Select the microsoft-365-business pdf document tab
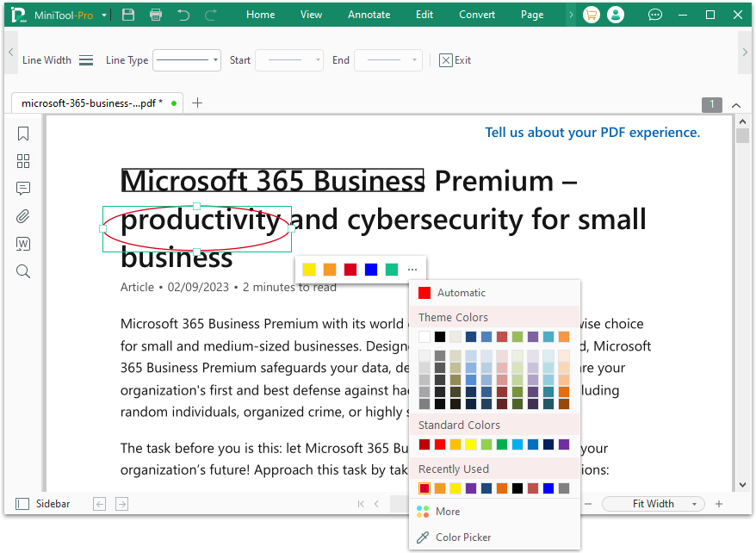The height and width of the screenshot is (553, 756). (x=97, y=103)
